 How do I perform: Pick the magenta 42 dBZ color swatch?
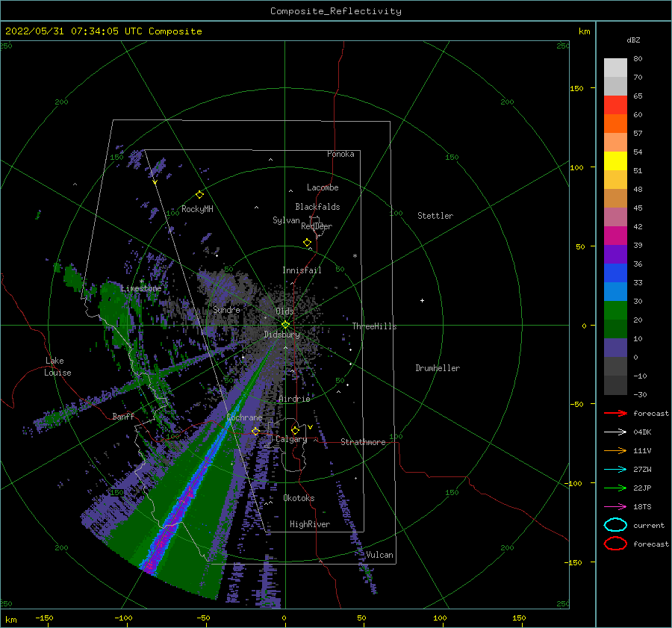tap(615, 235)
